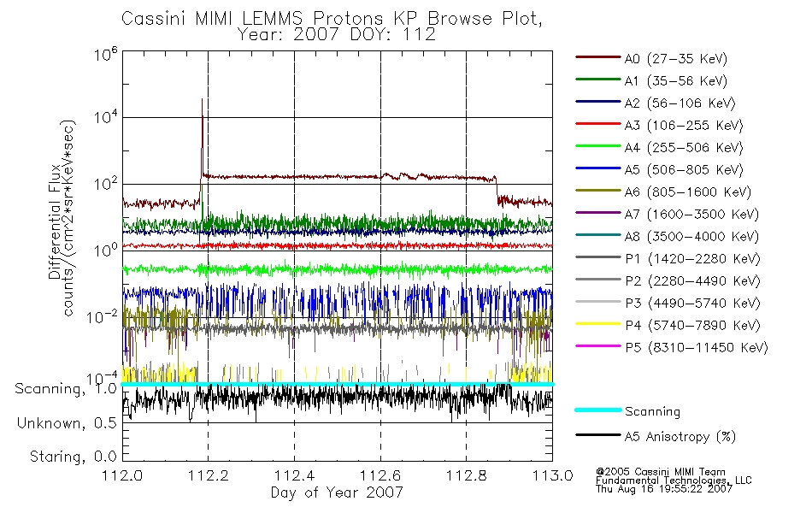Click the Scanning legend label

652,412
